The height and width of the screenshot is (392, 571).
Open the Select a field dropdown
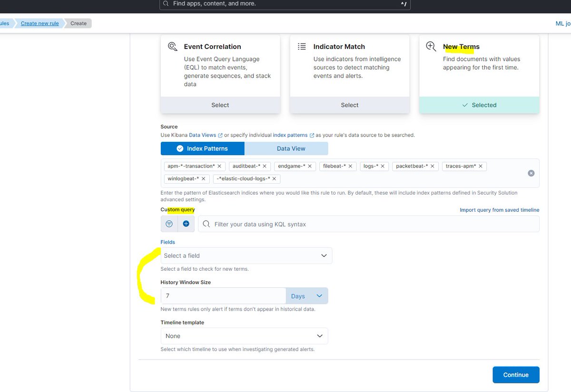coord(246,255)
